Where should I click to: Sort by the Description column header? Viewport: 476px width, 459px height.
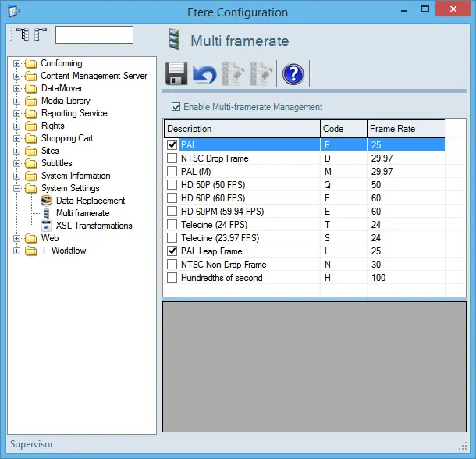click(x=241, y=129)
